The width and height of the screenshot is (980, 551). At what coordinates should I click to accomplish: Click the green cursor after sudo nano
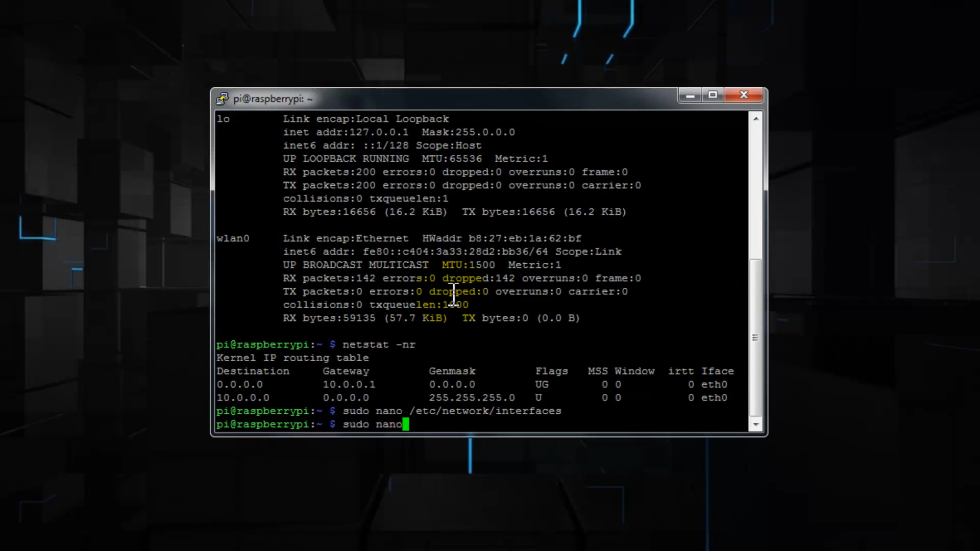pos(406,424)
